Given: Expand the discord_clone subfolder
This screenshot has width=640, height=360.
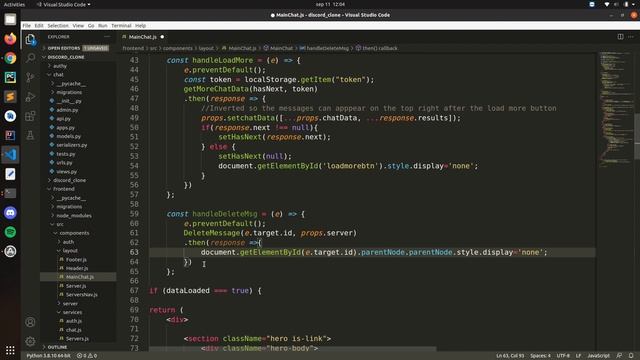Looking at the screenshot, I should tap(69, 180).
